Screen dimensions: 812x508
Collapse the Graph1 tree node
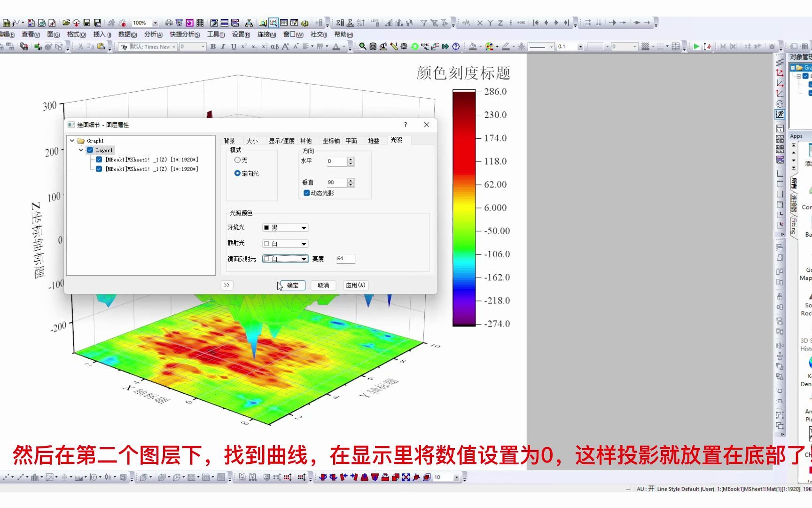(71, 140)
